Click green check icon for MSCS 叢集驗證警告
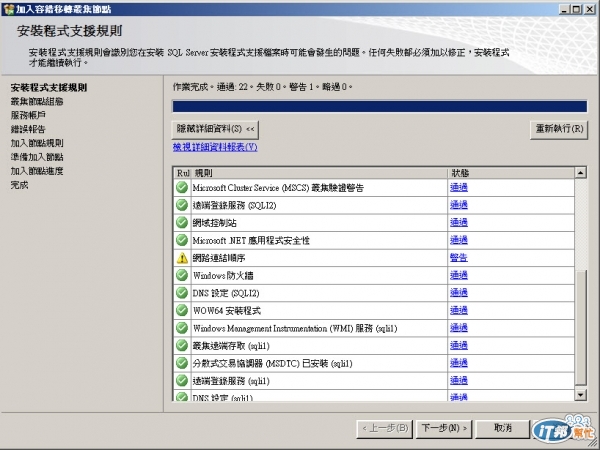 182,188
